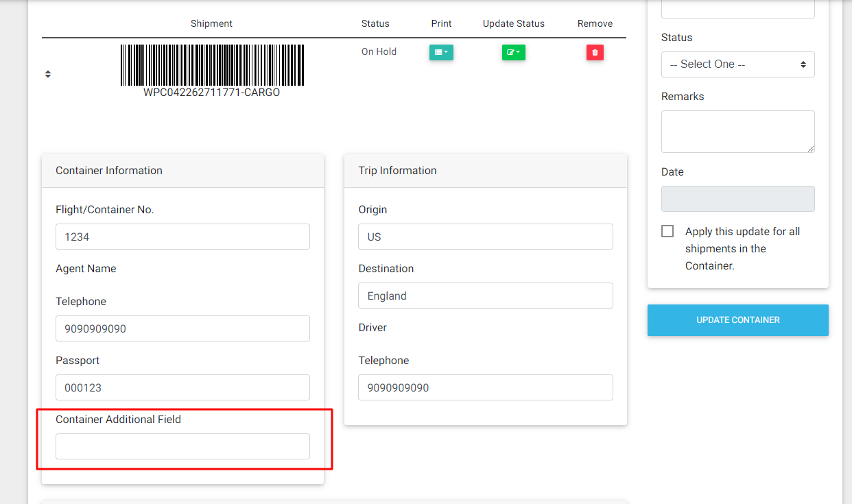Click the Shipment column header
The image size is (852, 504).
211,23
